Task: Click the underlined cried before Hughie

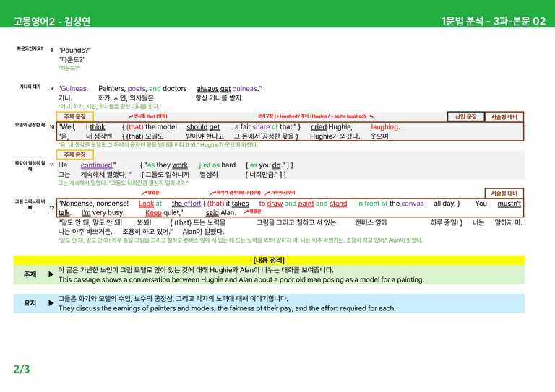Action: (319, 127)
